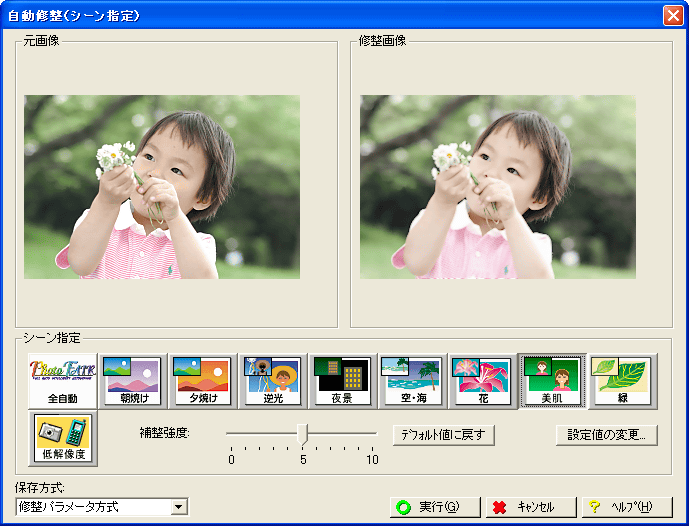The width and height of the screenshot is (689, 526).
Task: Select the 逆光 backlight scene icon
Action: pyautogui.click(x=272, y=381)
